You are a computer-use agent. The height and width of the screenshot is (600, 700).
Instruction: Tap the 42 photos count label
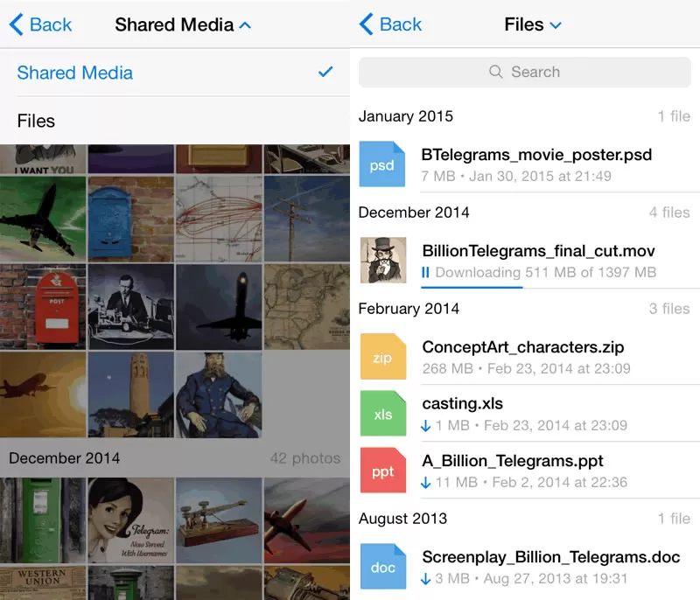pyautogui.click(x=305, y=458)
